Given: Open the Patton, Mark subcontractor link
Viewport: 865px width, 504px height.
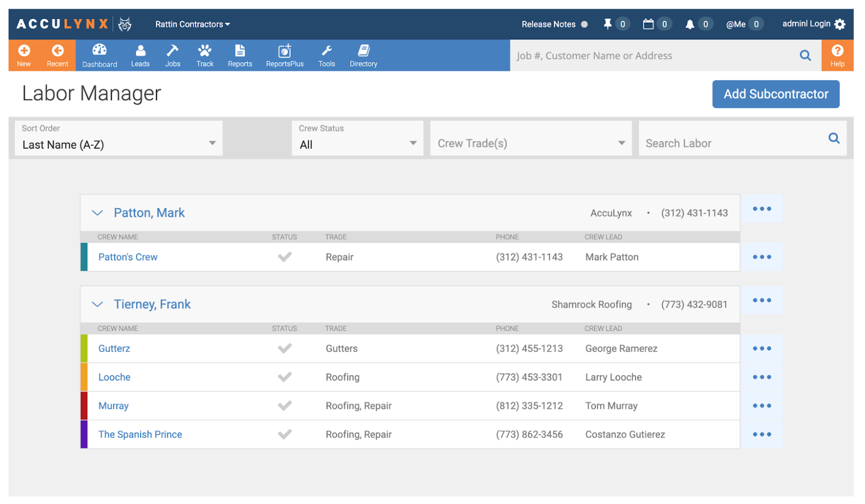Looking at the screenshot, I should (x=149, y=213).
